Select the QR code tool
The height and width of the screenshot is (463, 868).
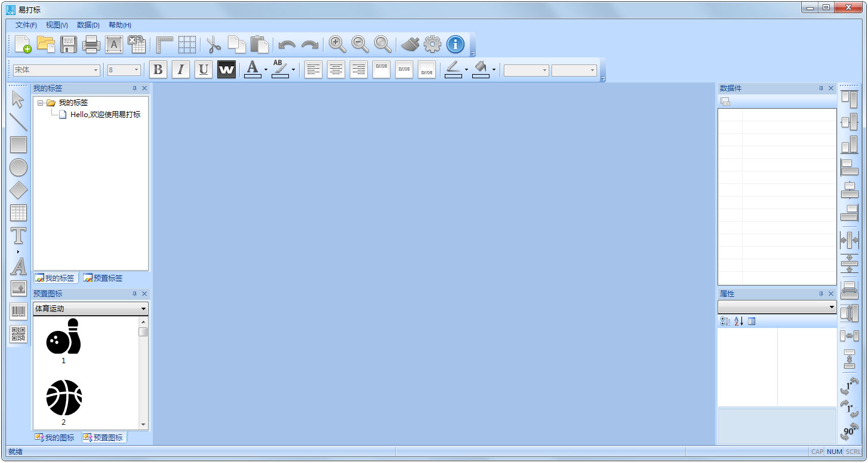tap(19, 334)
